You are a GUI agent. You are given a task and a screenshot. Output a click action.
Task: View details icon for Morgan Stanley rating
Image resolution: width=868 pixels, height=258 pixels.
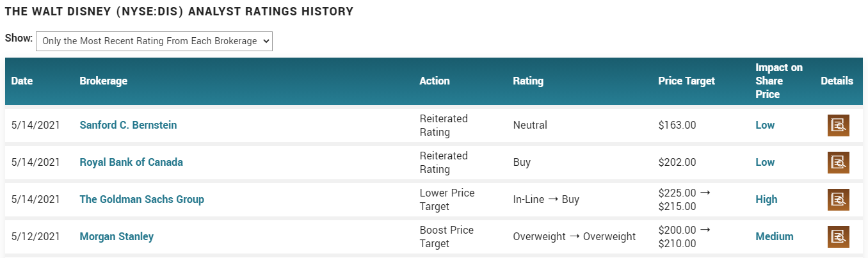(838, 237)
